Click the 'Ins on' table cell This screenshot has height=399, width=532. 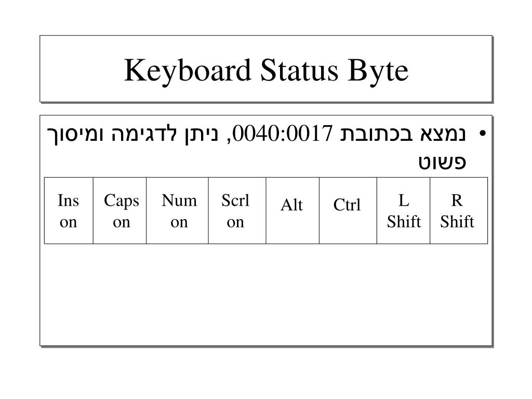coord(69,210)
